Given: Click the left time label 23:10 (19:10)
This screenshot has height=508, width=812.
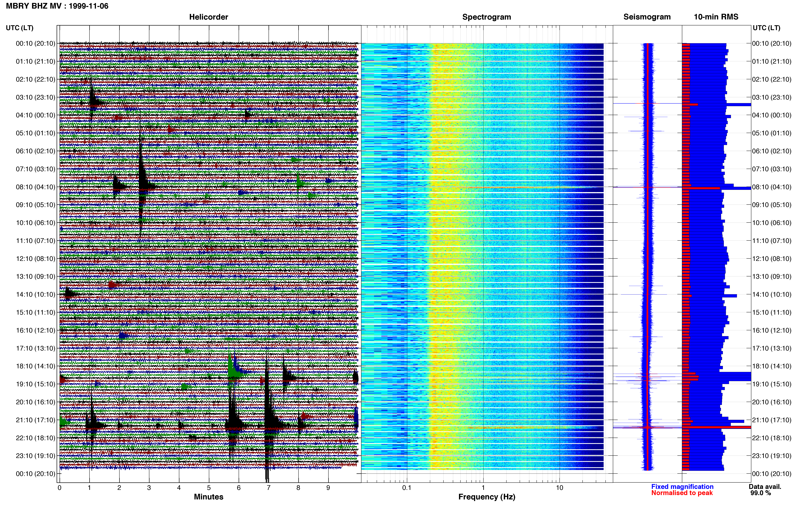Looking at the screenshot, I should pyautogui.click(x=36, y=456).
